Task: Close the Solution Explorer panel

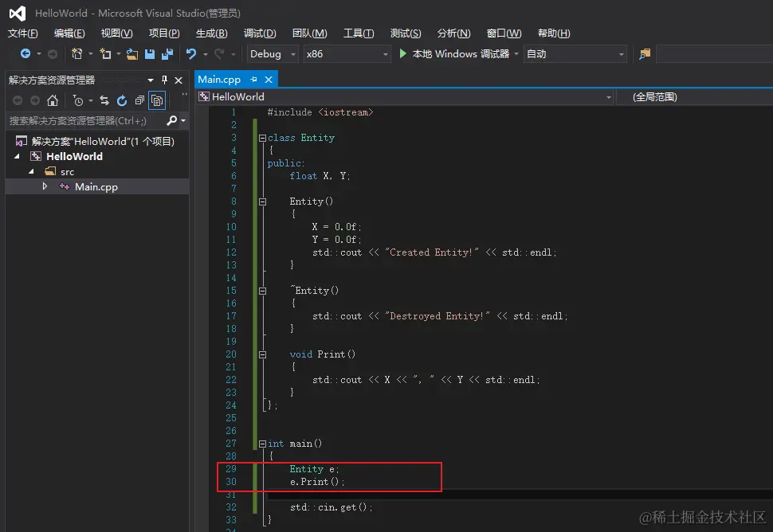Action: click(x=179, y=80)
